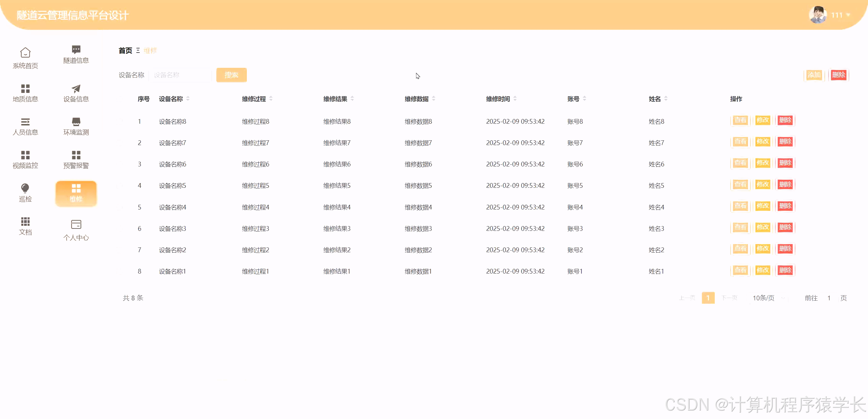The width and height of the screenshot is (868, 419).
Task: Click the 搜索 search button
Action: [x=232, y=75]
